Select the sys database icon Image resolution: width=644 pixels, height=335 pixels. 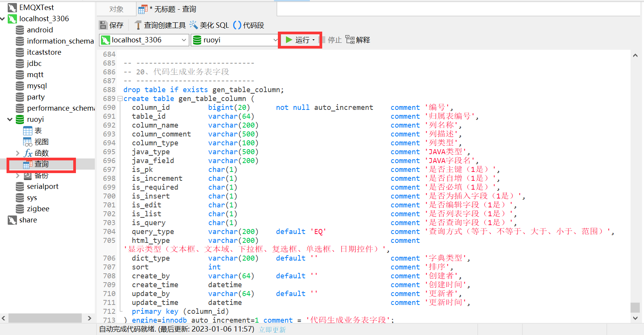tap(20, 198)
